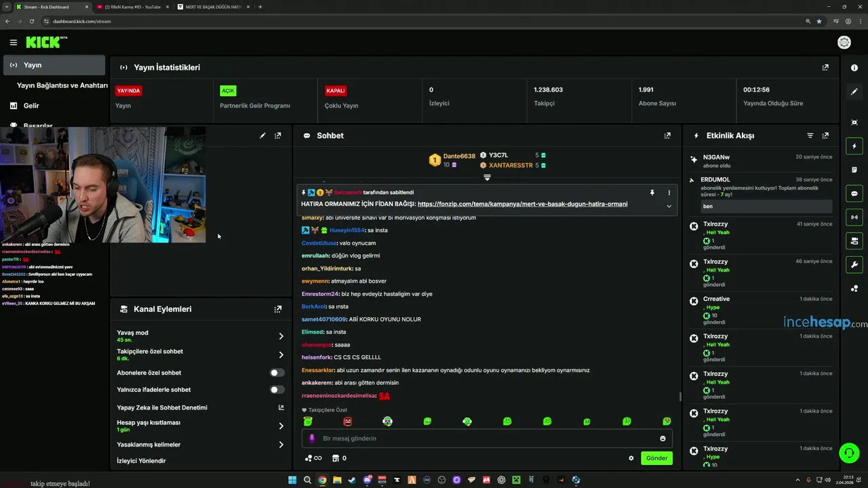Toggle the wrench channel actions icon in sidebar
Screen dimensions: 868x488
854,264
